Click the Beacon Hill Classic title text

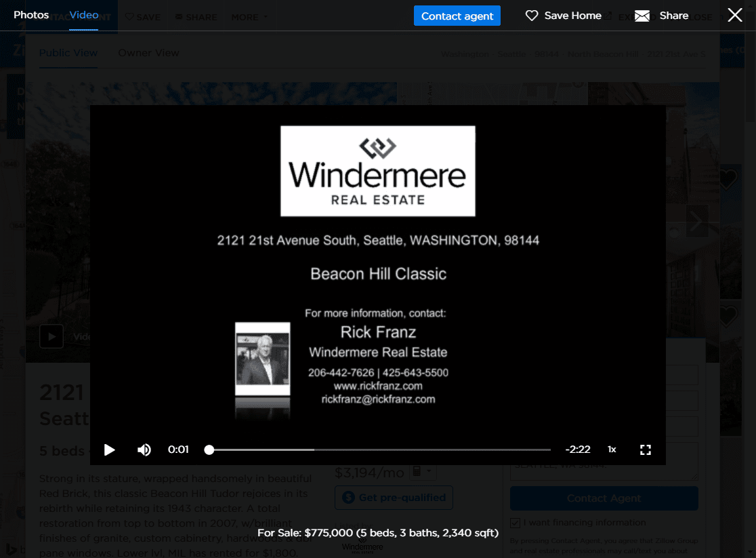tap(379, 274)
